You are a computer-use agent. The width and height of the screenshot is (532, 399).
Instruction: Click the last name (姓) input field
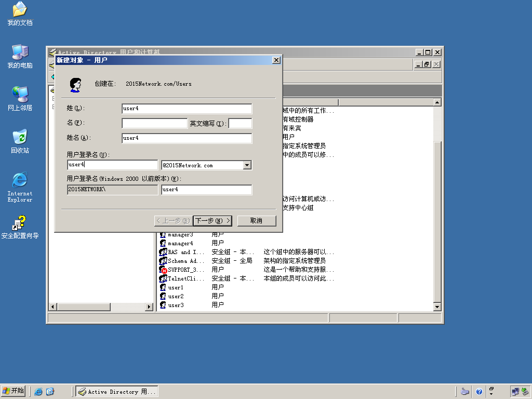[x=187, y=109]
